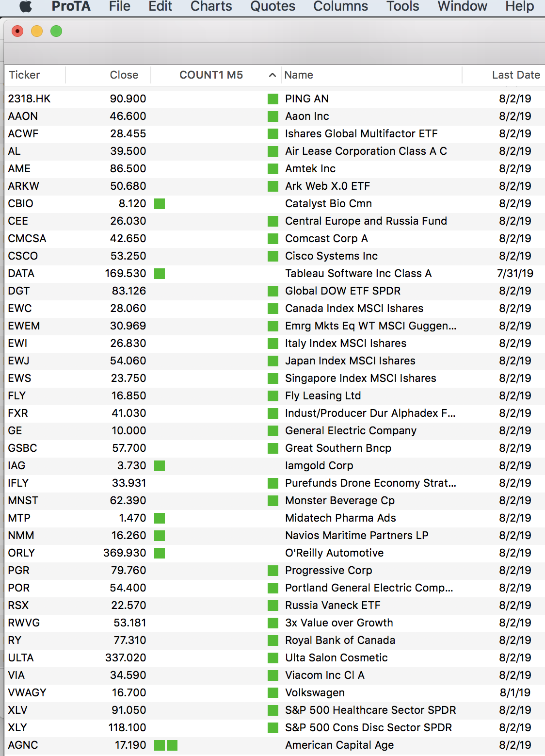Click the green zoom window button
Image resolution: width=545 pixels, height=756 pixels.
tap(56, 32)
